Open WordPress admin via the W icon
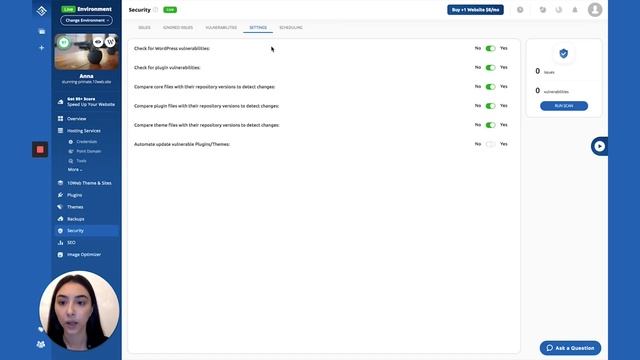The height and width of the screenshot is (360, 640). [110, 42]
